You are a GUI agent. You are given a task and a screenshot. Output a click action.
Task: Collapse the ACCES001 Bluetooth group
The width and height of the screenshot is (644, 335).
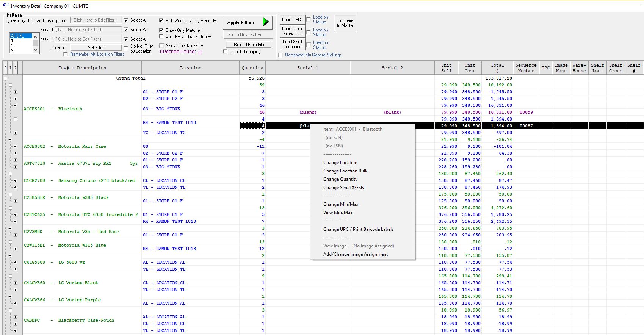tap(10, 85)
